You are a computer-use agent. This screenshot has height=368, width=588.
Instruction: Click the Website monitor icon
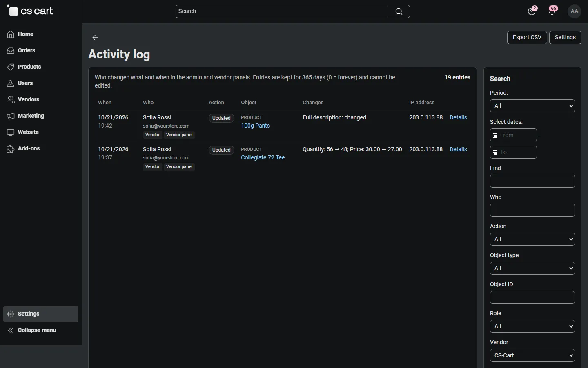tap(11, 132)
